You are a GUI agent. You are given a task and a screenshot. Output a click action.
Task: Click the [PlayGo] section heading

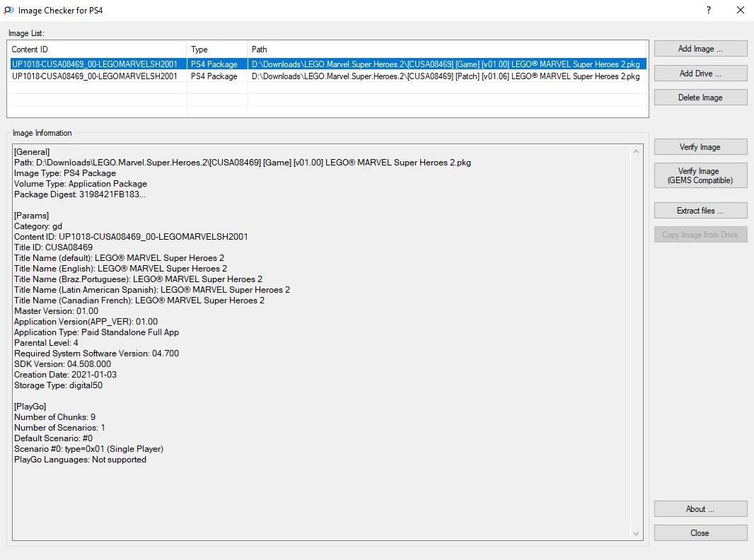(x=30, y=406)
